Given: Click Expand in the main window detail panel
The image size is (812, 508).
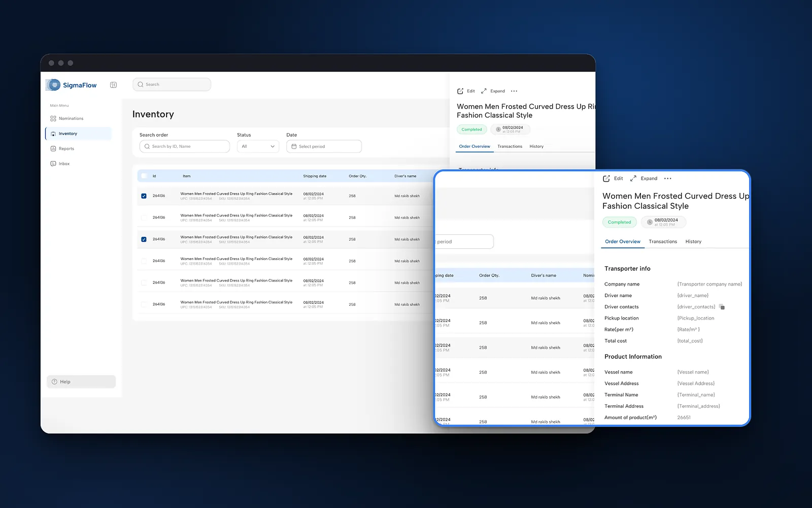Looking at the screenshot, I should click(493, 91).
